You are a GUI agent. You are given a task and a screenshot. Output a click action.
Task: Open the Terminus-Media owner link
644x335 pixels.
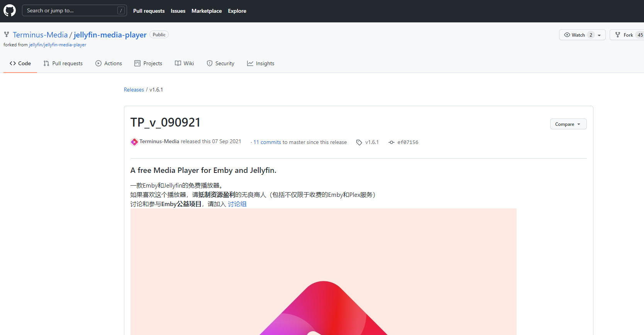point(40,35)
